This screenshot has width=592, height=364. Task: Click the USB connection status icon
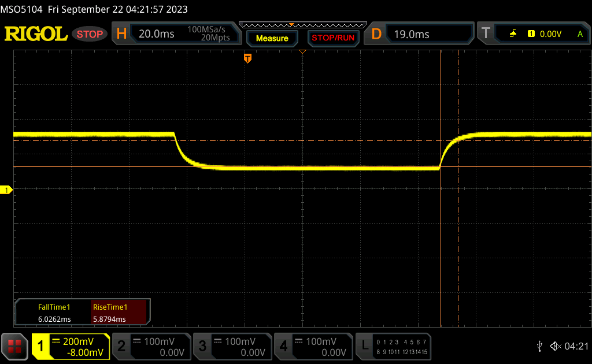539,346
